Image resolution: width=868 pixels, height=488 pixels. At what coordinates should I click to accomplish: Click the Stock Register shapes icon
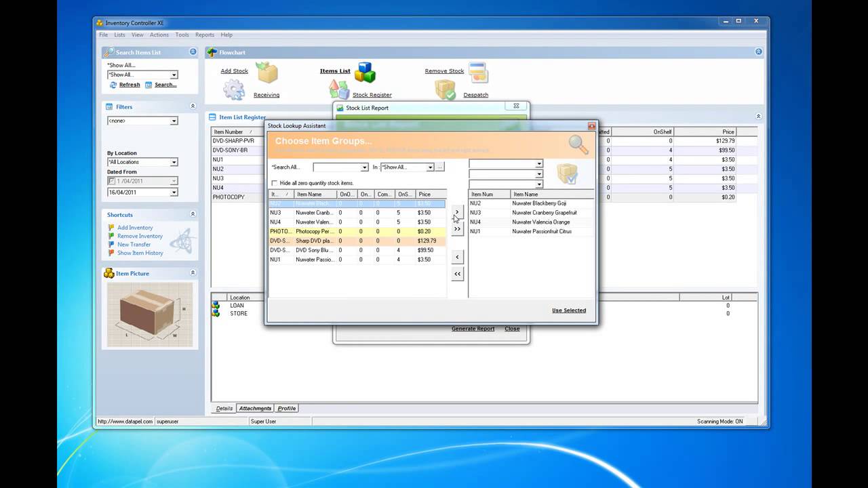tap(338, 89)
